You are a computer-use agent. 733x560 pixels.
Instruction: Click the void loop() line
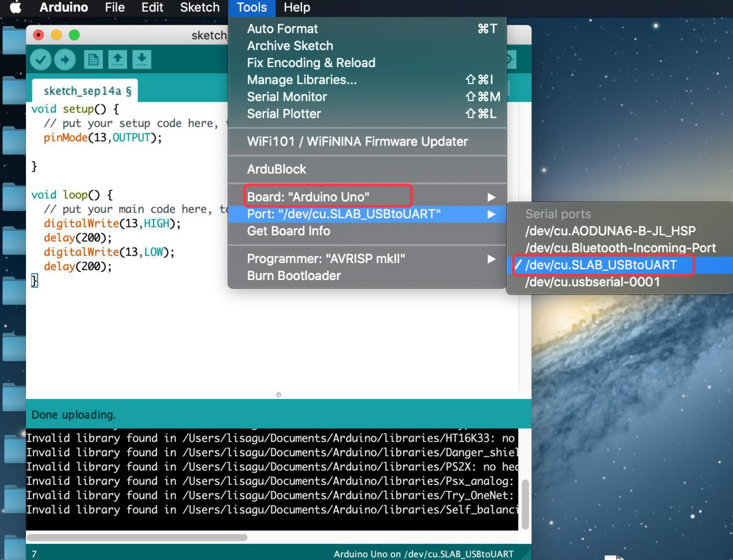(x=72, y=195)
